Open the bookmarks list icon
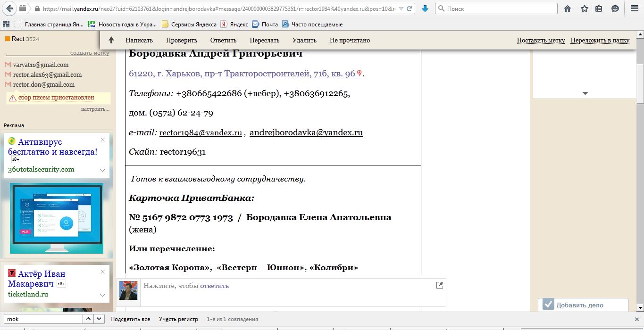This screenshot has width=644, height=330. (599, 8)
